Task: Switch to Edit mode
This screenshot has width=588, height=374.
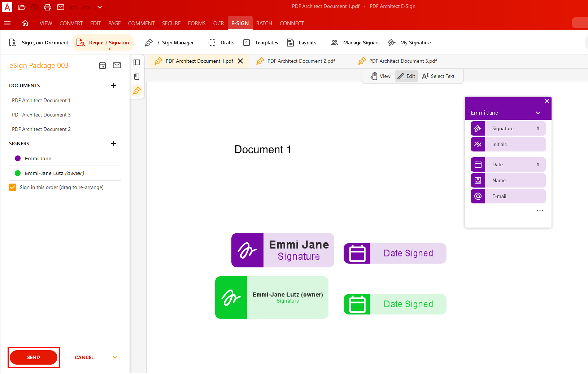Action: [406, 76]
